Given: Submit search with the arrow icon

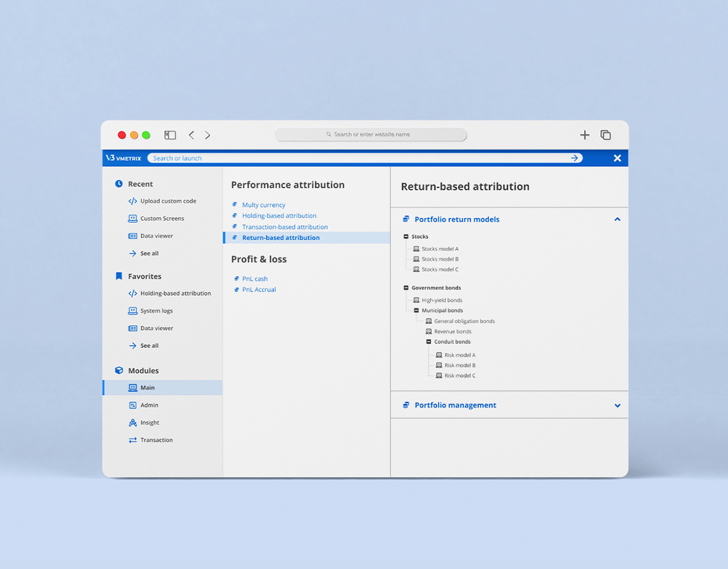Looking at the screenshot, I should tap(575, 158).
